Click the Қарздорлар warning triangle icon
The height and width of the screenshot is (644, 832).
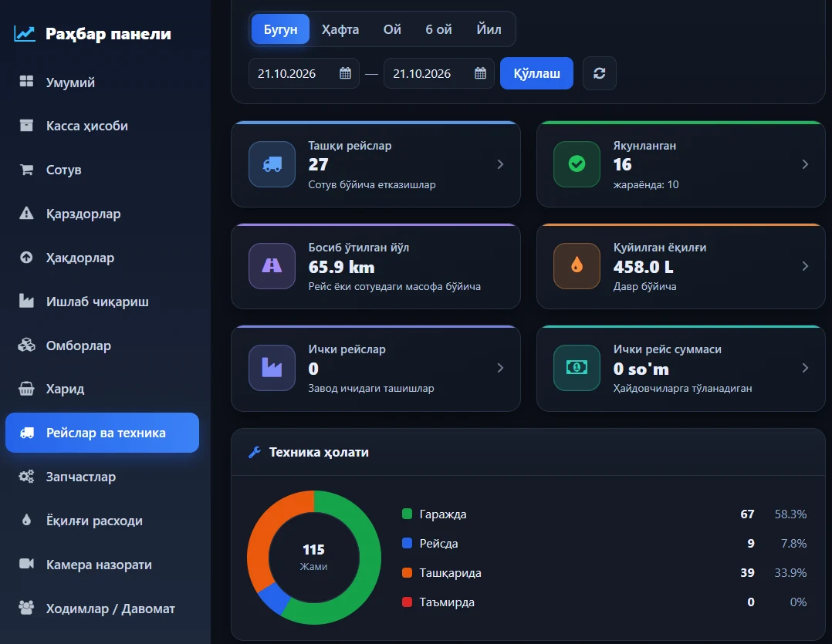coord(26,213)
